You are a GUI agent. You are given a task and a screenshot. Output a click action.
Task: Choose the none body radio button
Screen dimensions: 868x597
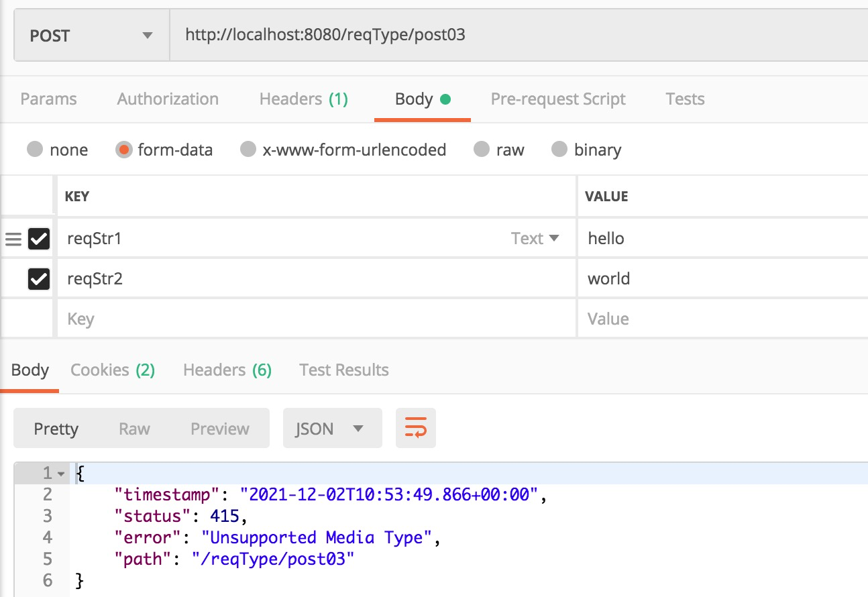click(x=35, y=150)
